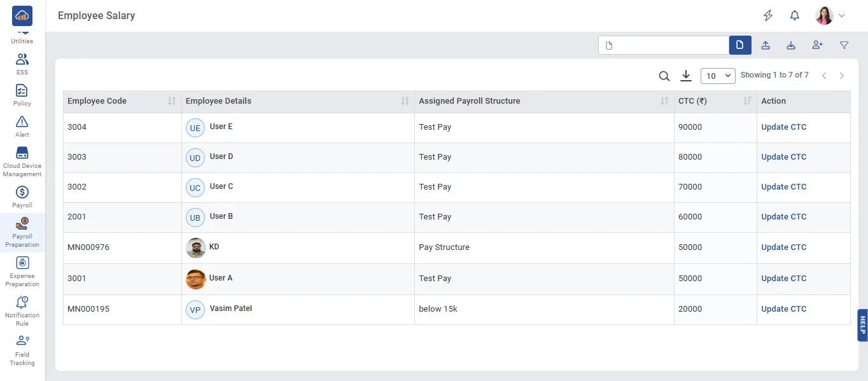The image size is (868, 381).
Task: Click the magnifier search icon above the table
Action: click(x=664, y=76)
